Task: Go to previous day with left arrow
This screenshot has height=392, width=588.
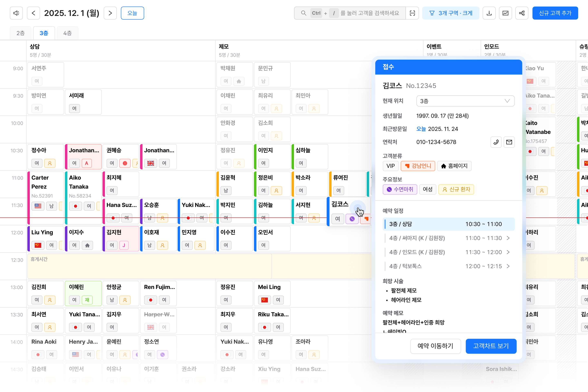Action: point(33,13)
